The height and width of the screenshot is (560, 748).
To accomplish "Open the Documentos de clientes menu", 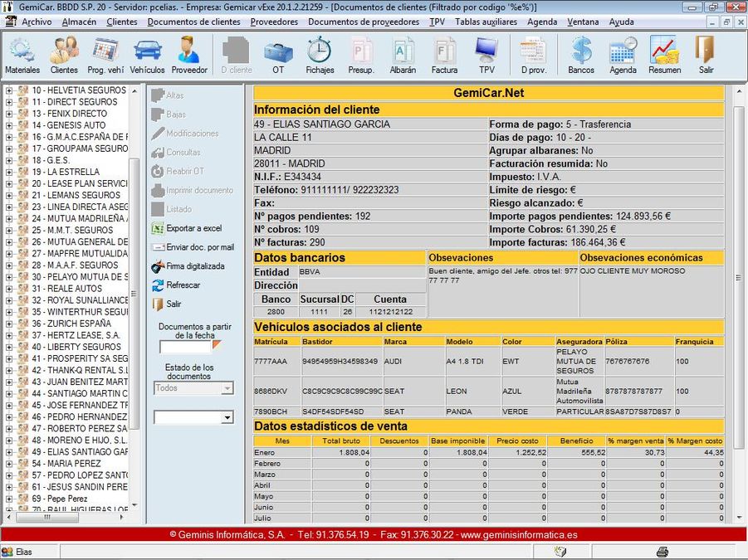I will pos(193,22).
